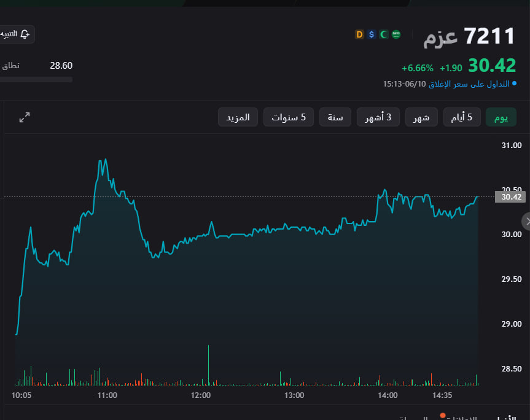Select the سنة (year) range tab
Image resolution: width=530 pixels, height=420 pixels.
tap(335, 117)
